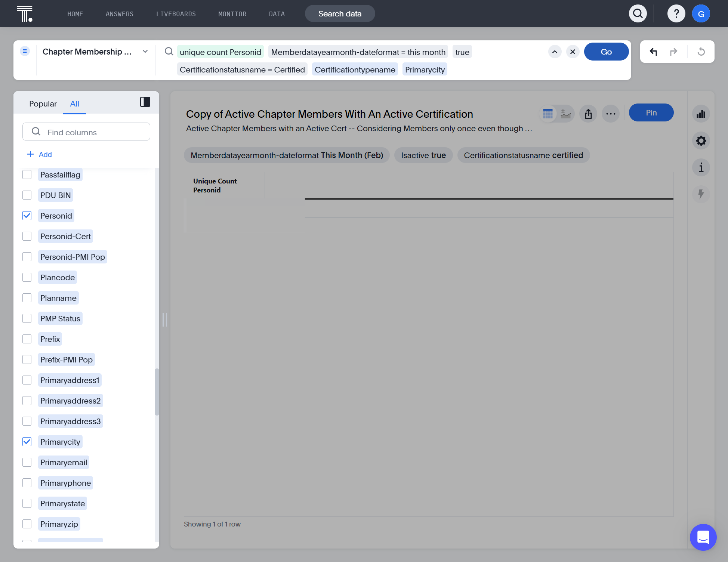Click the column list scrollbar thumb

point(157,392)
